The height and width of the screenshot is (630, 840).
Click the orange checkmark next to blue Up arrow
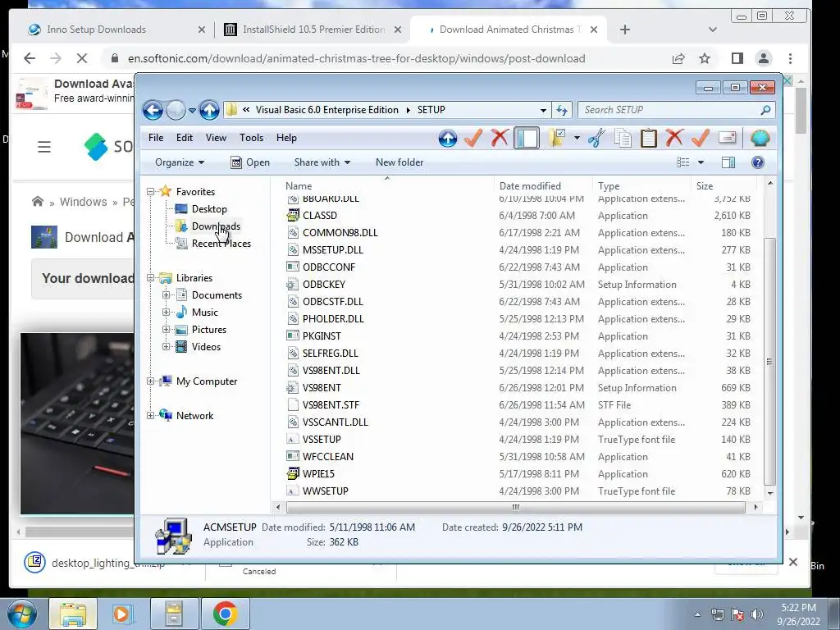473,138
